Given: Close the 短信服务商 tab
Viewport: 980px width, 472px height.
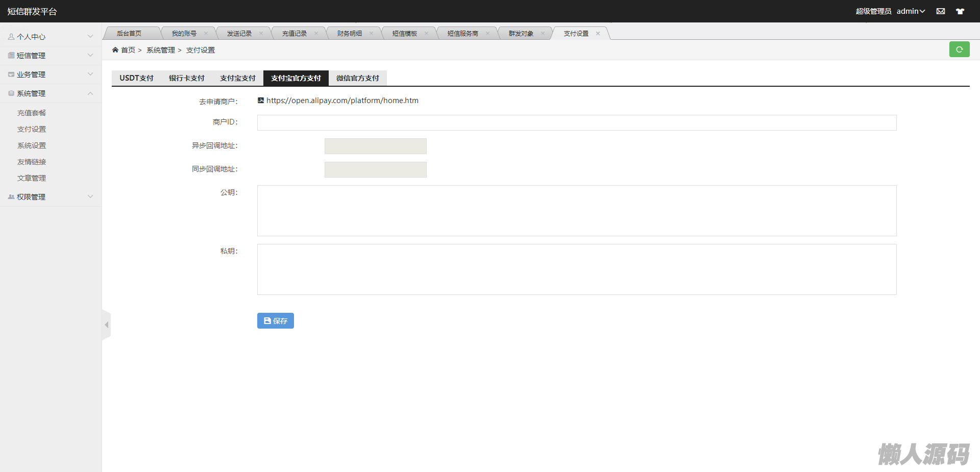Looking at the screenshot, I should [487, 34].
